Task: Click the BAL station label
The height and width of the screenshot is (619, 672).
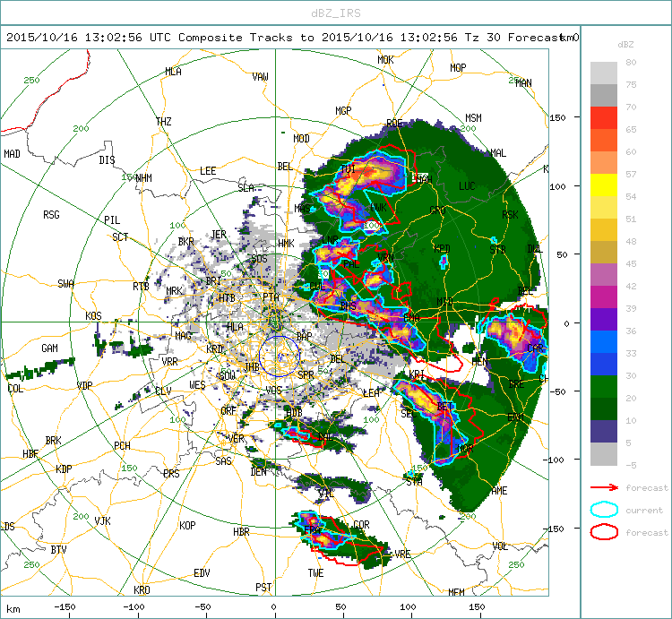Action: 325,437
